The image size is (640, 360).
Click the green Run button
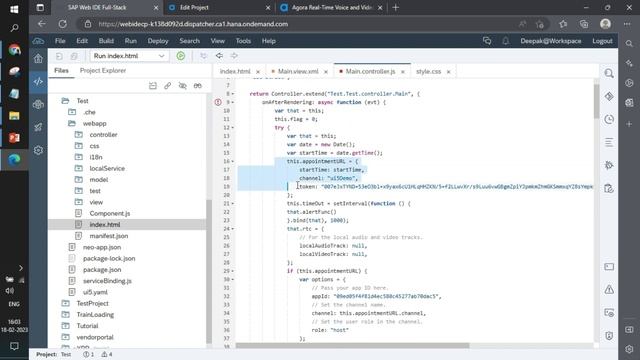pyautogui.click(x=181, y=56)
